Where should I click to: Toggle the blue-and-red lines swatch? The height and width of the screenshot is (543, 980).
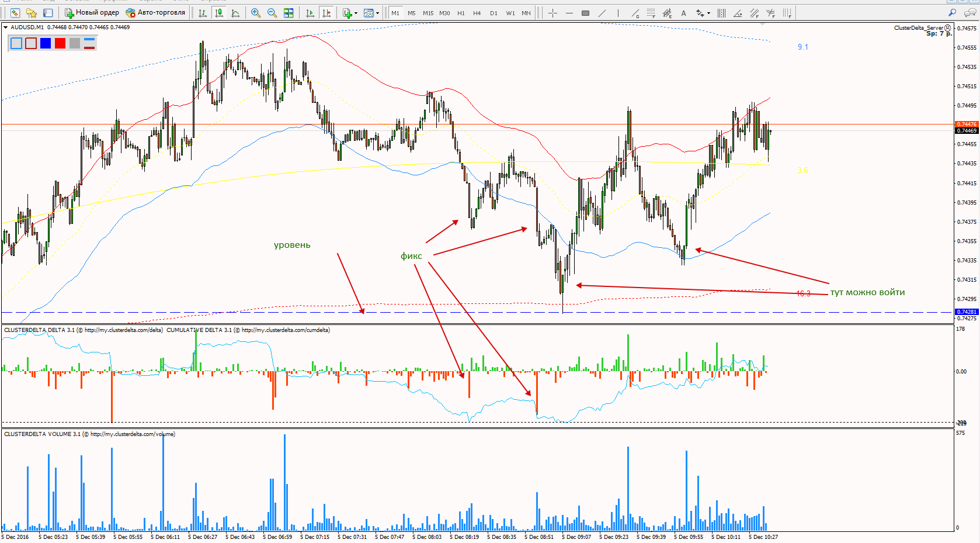[89, 43]
